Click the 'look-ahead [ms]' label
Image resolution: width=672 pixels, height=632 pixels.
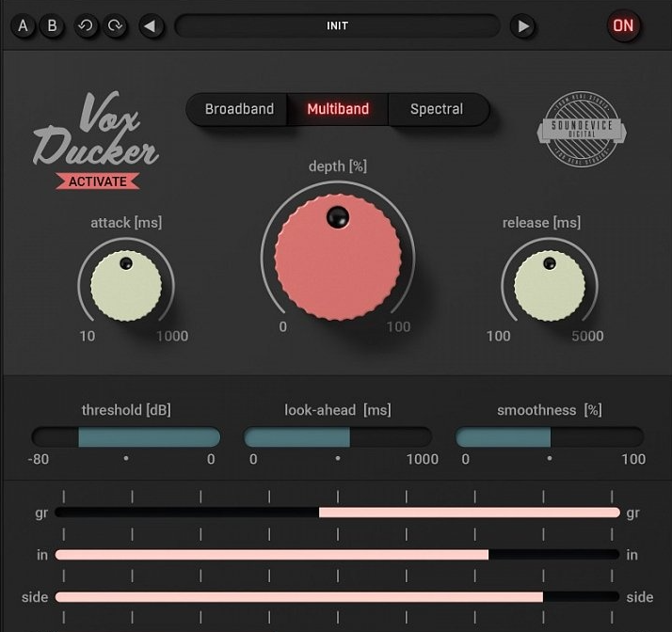(x=338, y=410)
